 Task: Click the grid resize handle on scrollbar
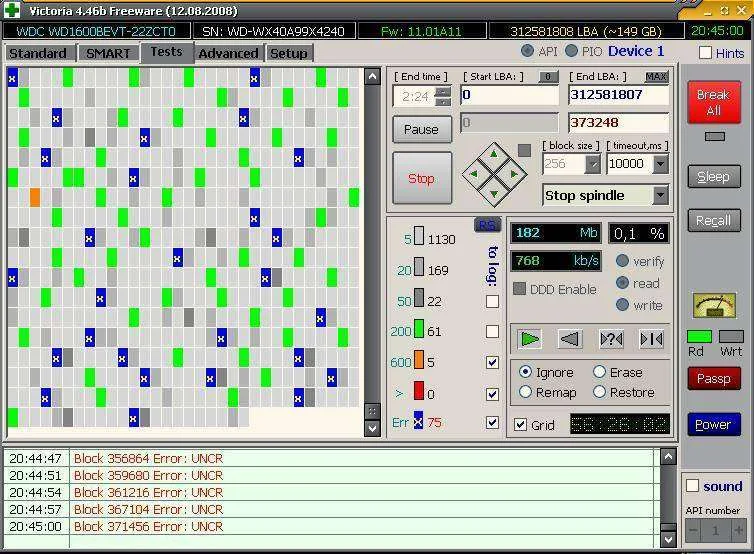(372, 411)
